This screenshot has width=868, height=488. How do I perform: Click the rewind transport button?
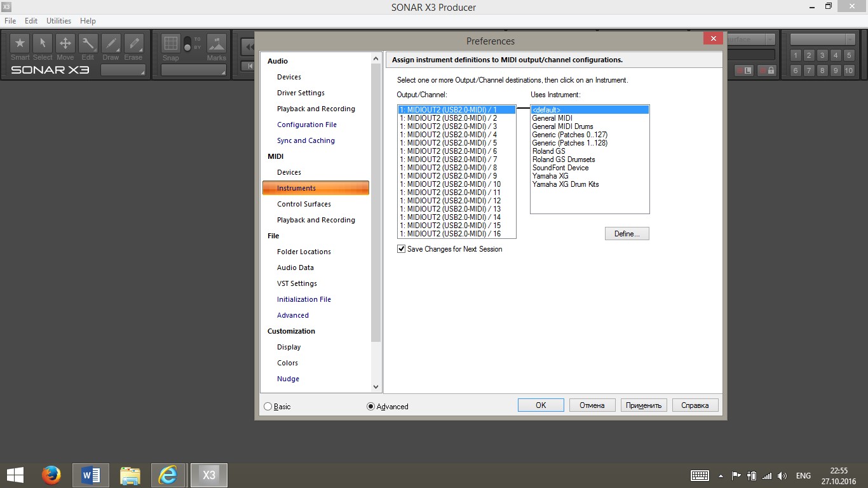tap(248, 46)
